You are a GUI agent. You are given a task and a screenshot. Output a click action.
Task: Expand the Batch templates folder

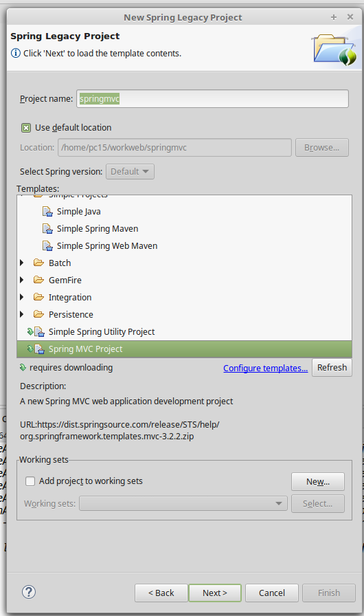[22, 263]
